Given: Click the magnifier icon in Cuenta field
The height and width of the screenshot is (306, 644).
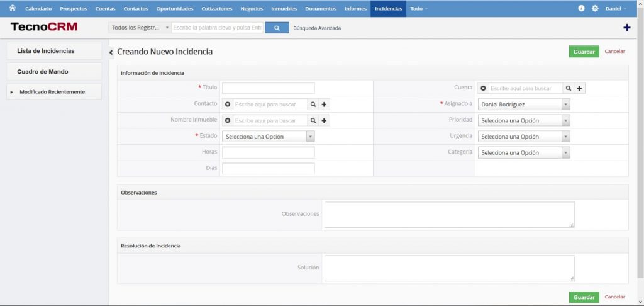Looking at the screenshot, I should [568, 88].
